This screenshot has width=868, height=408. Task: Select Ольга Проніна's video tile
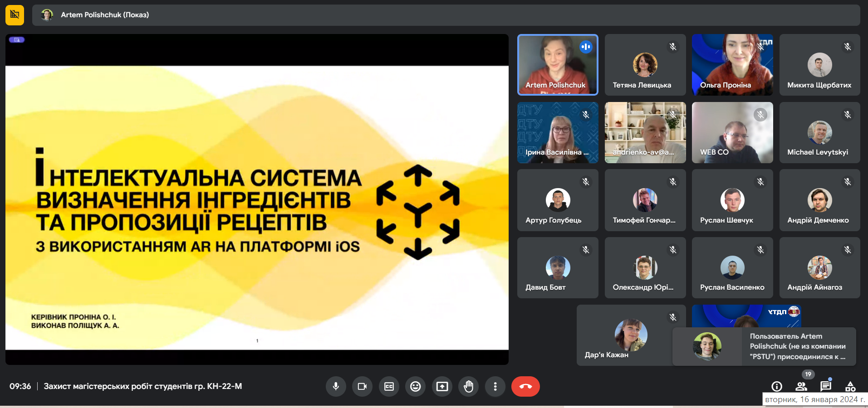point(732,65)
